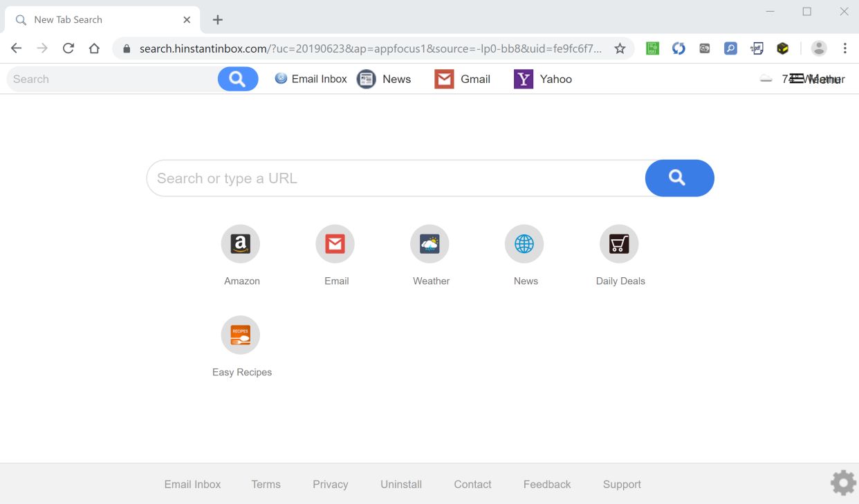859x504 pixels.
Task: Open settings with the gear icon
Action: pos(843,483)
